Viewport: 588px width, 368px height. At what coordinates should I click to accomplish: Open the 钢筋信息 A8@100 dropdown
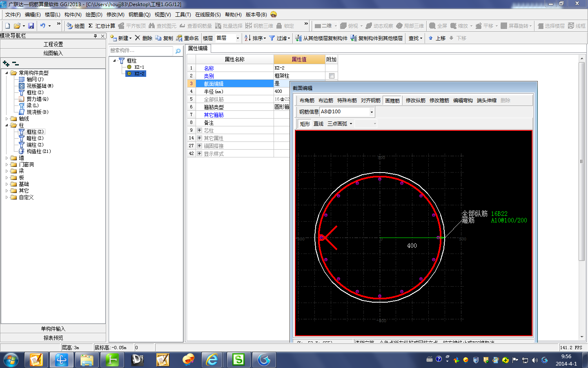pos(372,112)
